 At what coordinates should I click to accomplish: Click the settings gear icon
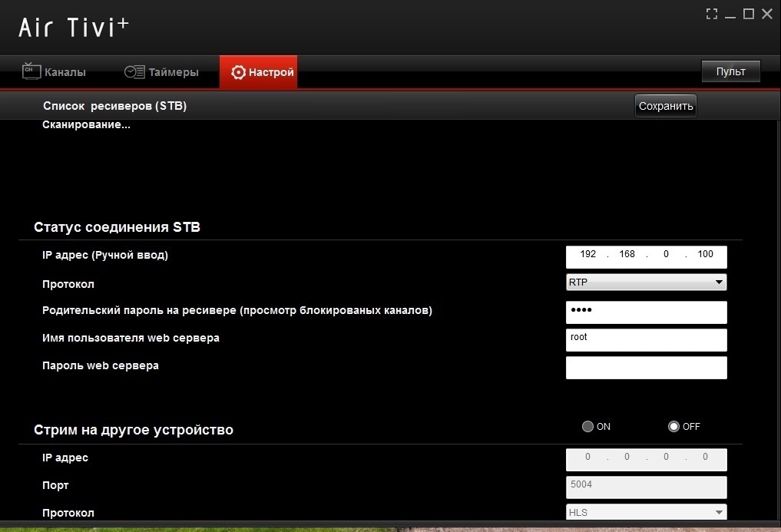(x=238, y=72)
